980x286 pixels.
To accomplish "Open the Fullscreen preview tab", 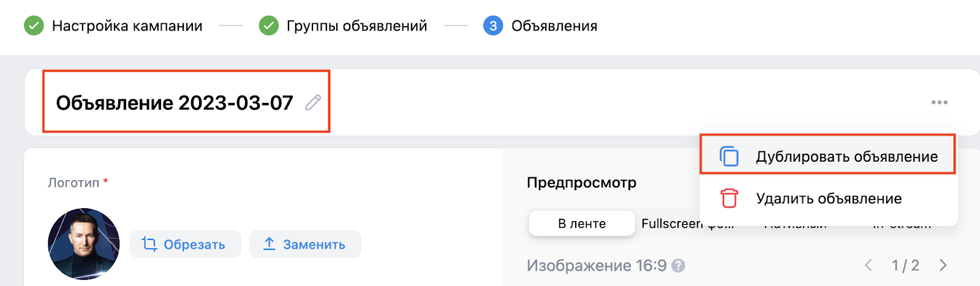I will pyautogui.click(x=671, y=224).
